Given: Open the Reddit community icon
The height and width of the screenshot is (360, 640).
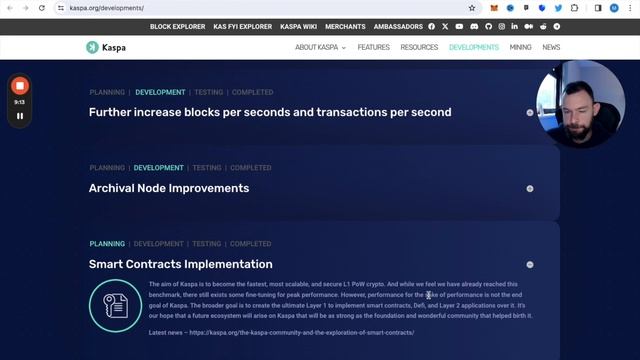Looking at the screenshot, I should tap(543, 27).
